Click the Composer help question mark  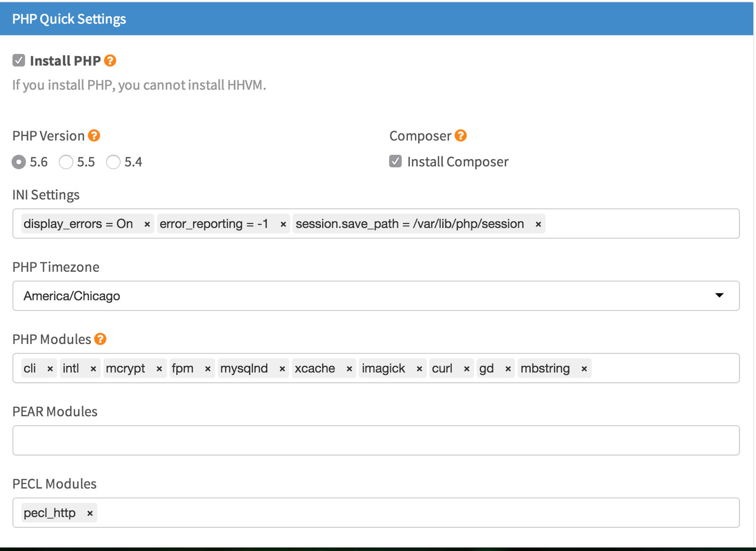point(461,136)
